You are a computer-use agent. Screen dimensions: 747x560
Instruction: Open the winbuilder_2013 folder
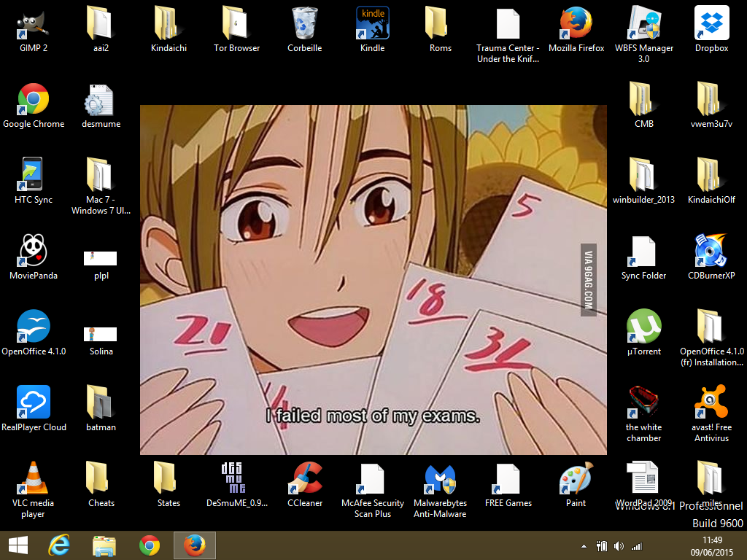tap(643, 175)
